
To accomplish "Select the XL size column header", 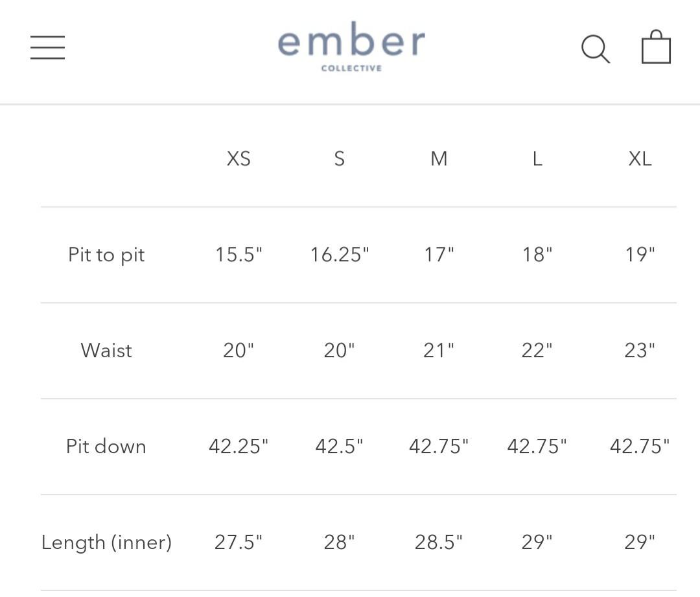I will tap(640, 159).
